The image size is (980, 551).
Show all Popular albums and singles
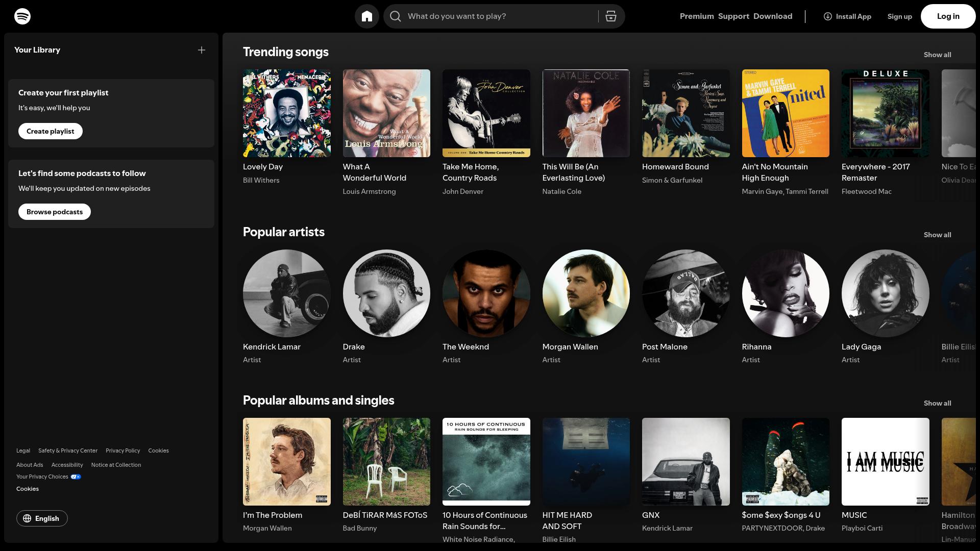[937, 403]
